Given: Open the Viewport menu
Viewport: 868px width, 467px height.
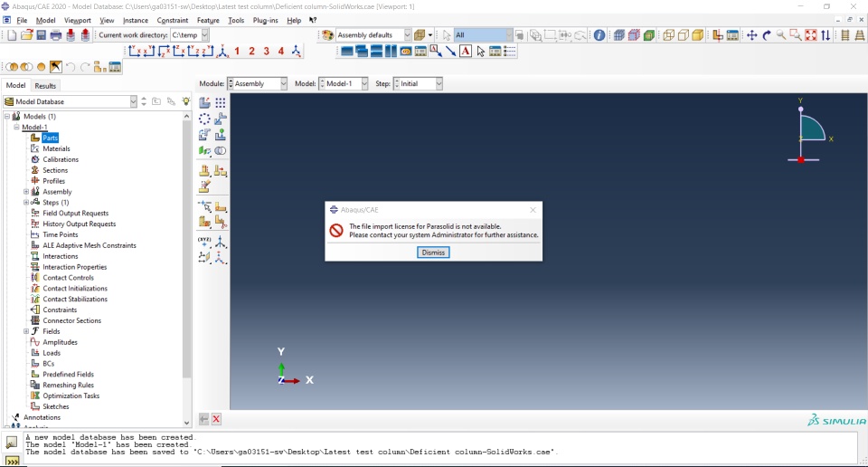Looking at the screenshot, I should coord(78,20).
